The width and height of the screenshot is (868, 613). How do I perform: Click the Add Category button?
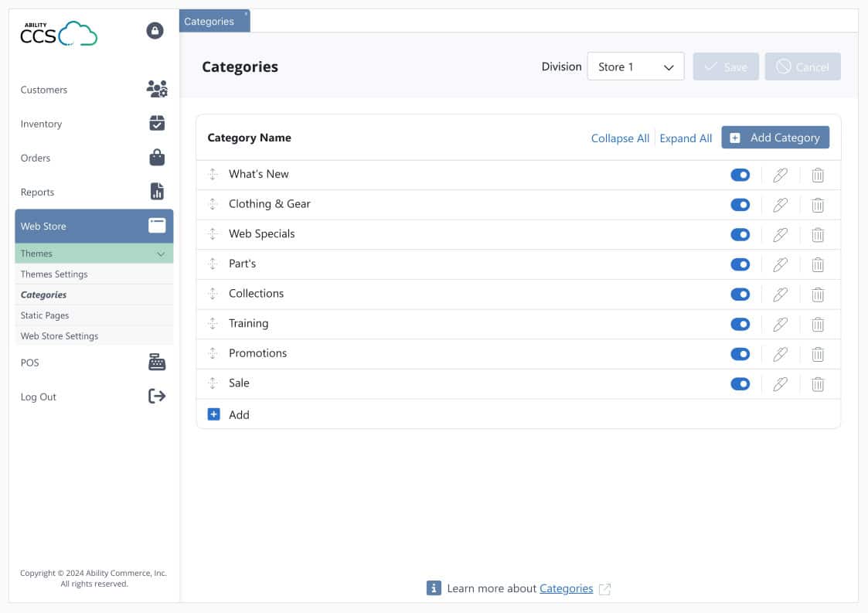point(775,137)
